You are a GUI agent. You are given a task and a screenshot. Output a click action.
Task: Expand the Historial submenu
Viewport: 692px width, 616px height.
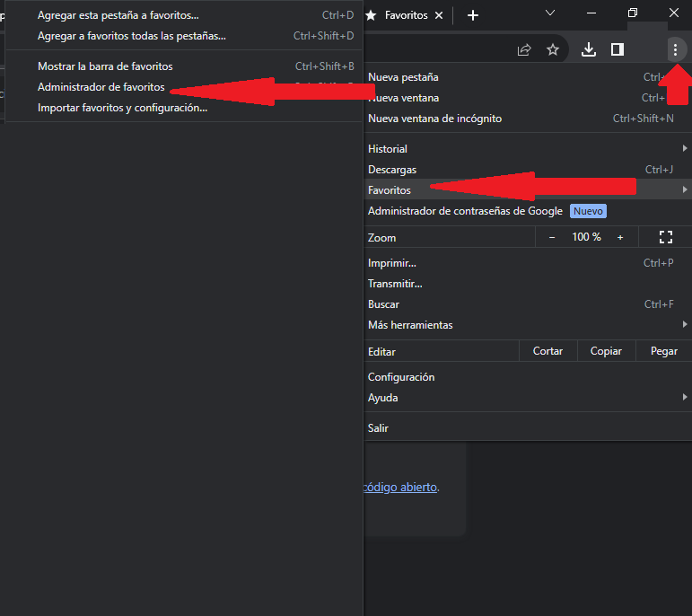pos(528,149)
